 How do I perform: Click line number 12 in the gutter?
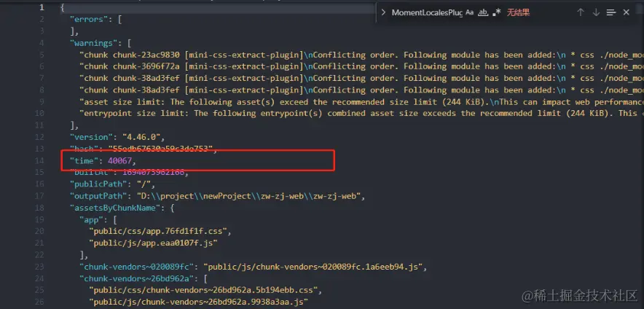click(x=39, y=137)
